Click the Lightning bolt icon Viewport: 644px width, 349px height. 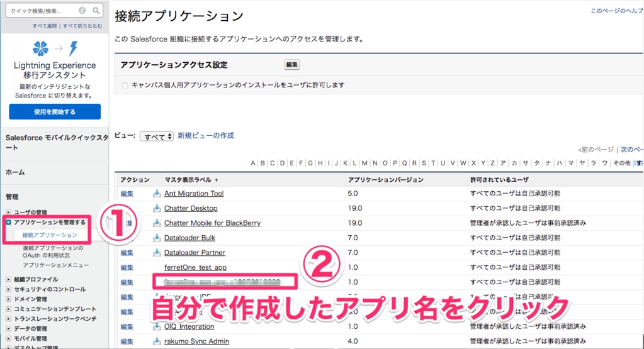(73, 48)
